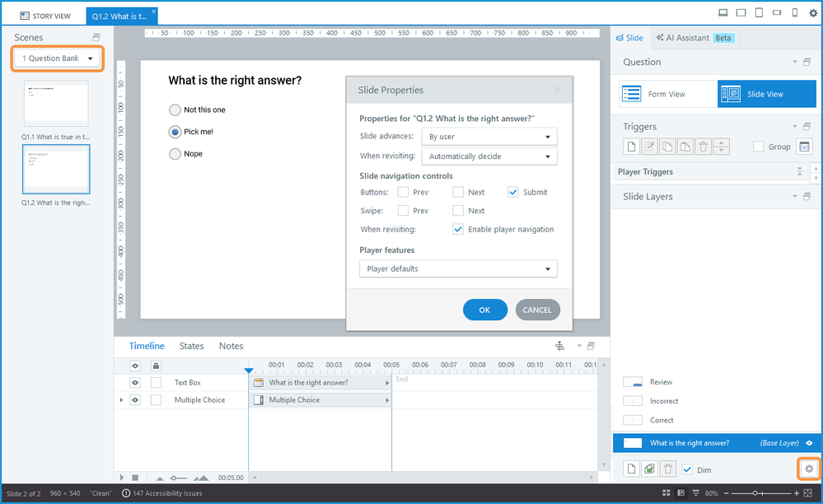The height and width of the screenshot is (504, 823).
Task: Hide the Text Box object with eye icon
Action: (x=135, y=383)
